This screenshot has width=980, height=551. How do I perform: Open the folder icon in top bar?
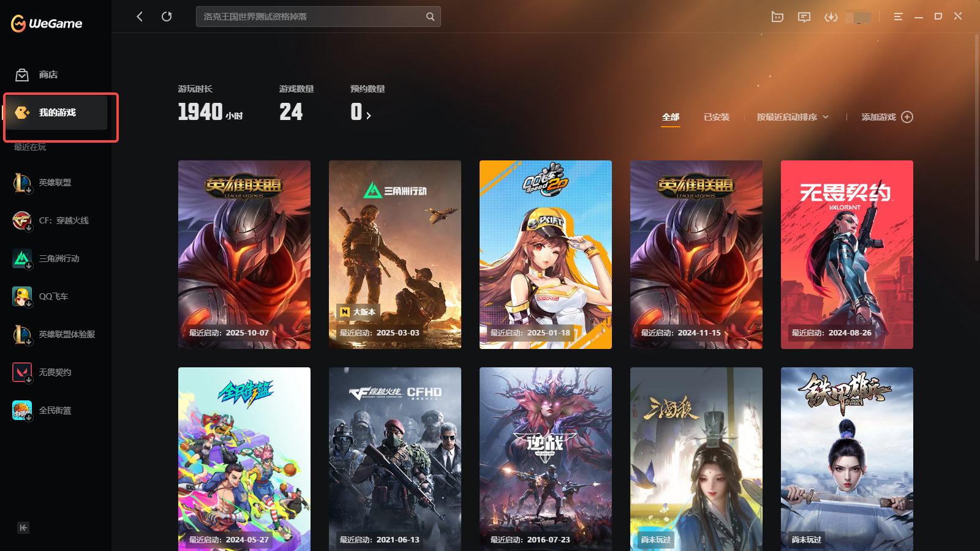coord(777,17)
